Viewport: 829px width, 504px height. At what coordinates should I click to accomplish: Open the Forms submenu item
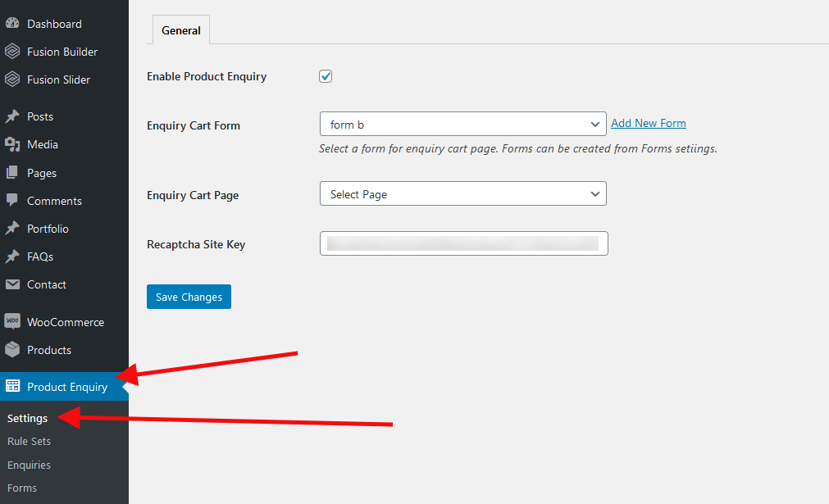coord(22,488)
